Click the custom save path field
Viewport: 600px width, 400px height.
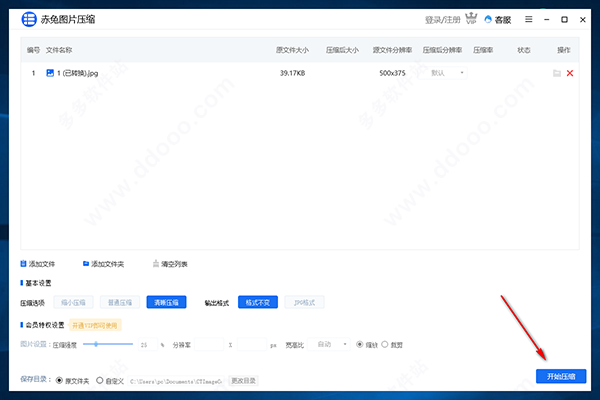176,381
